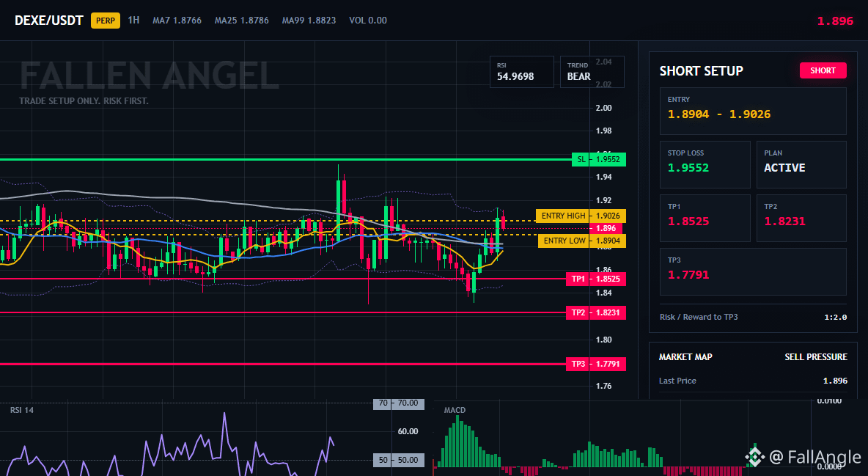Click the red 1.896 current price axis tag
The image size is (868, 476).
[x=606, y=228]
